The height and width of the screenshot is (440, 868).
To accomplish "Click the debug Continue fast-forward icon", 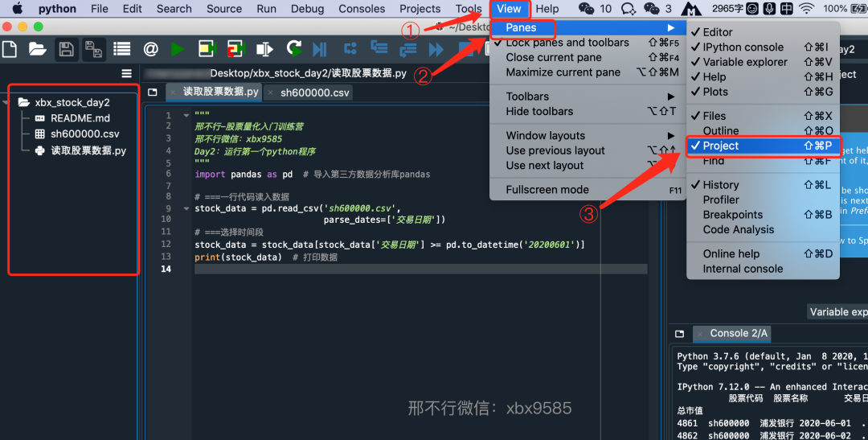I will click(436, 49).
